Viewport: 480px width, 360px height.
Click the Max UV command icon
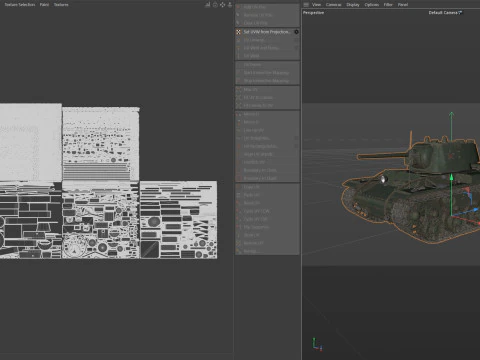(x=239, y=90)
